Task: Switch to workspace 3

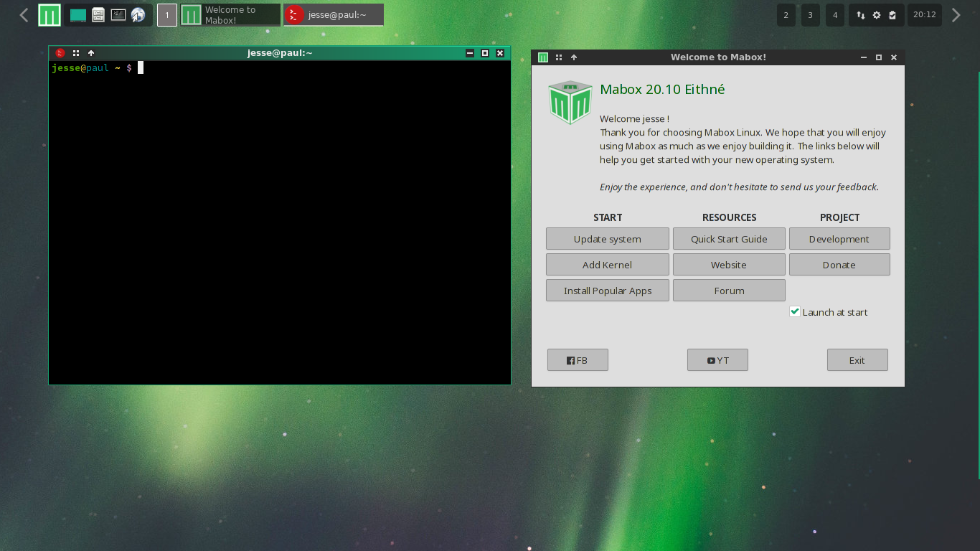Action: pos(811,15)
